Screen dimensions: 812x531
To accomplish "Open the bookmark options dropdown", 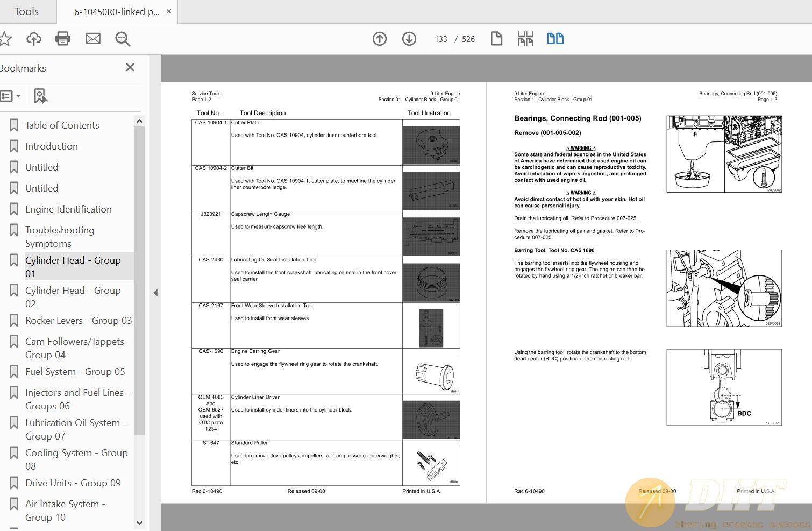I will 10,96.
